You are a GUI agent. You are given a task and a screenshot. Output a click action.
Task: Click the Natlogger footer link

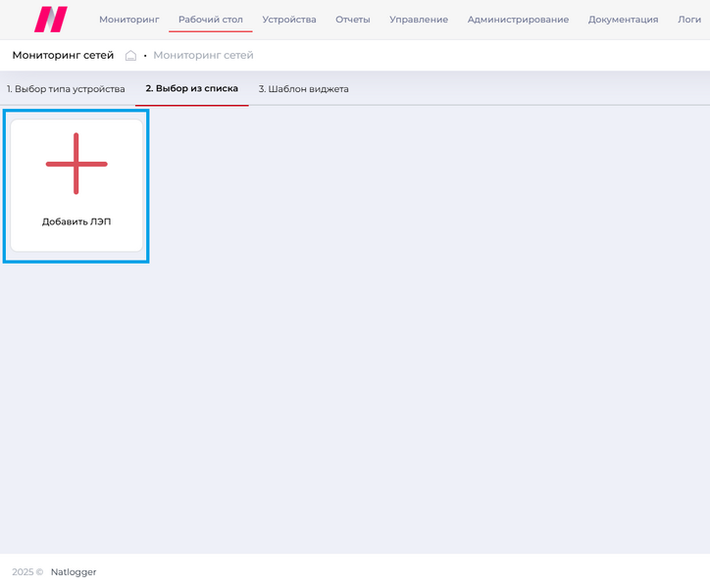pos(74,572)
